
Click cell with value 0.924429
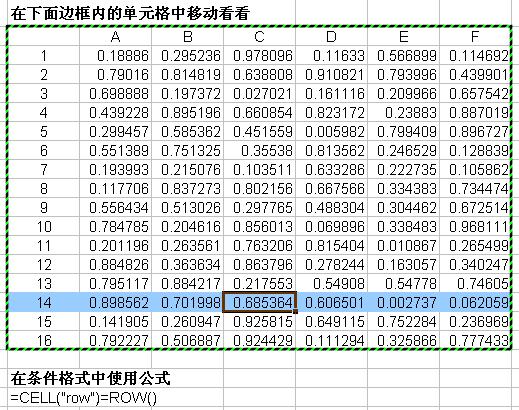point(259,340)
